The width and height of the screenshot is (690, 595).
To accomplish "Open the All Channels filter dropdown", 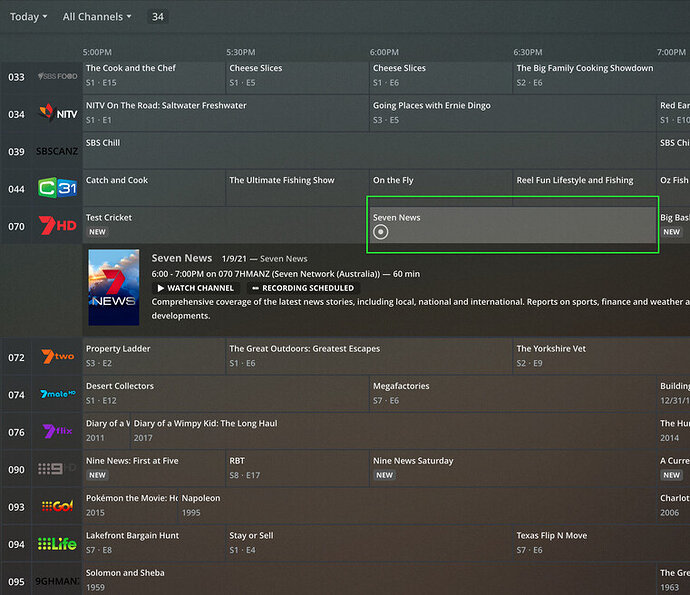I will (97, 17).
